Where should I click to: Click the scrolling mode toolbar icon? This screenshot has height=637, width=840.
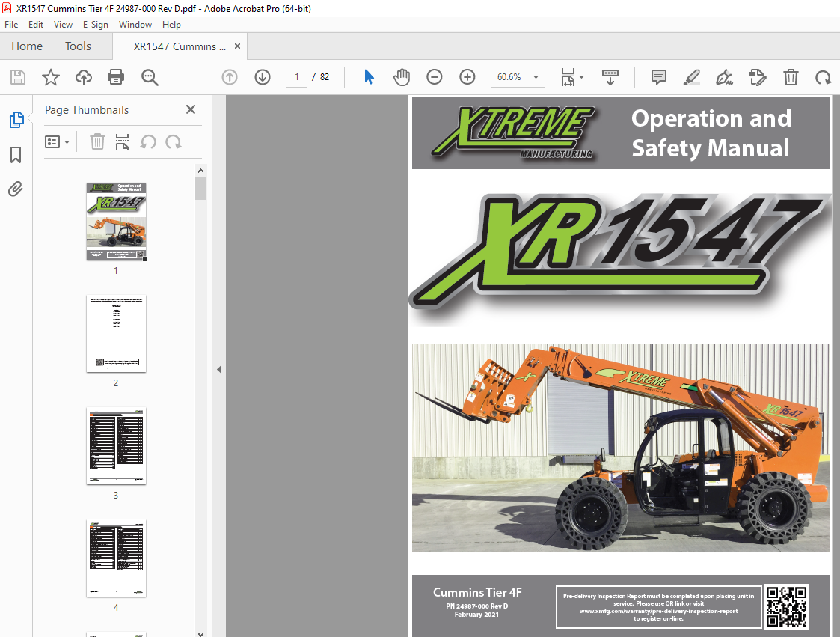click(610, 77)
